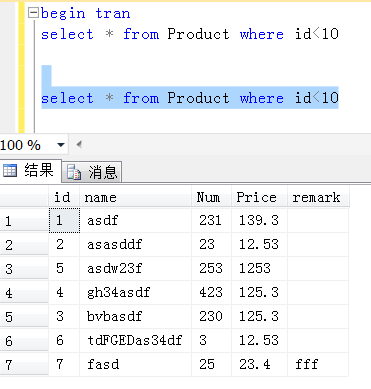Select row header 6 in results grid
The width and height of the screenshot is (371, 389).
(x=24, y=341)
